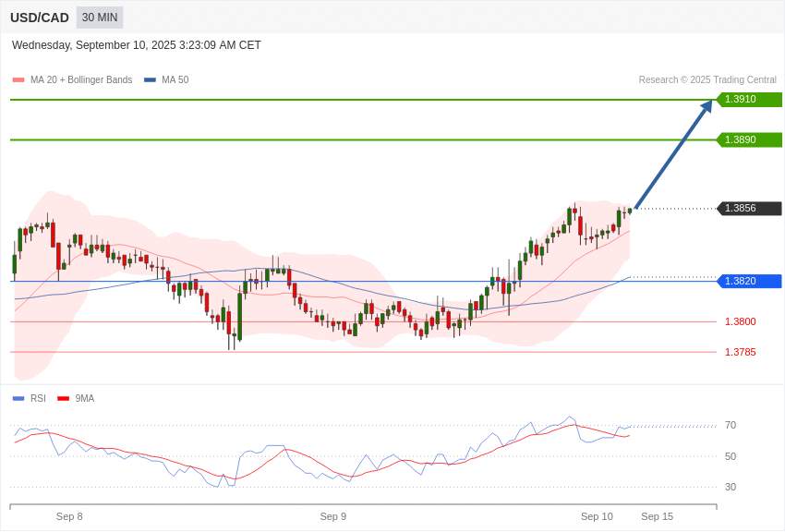Click the USD/CAD pair title
The width and height of the screenshot is (785, 532).
tap(40, 18)
